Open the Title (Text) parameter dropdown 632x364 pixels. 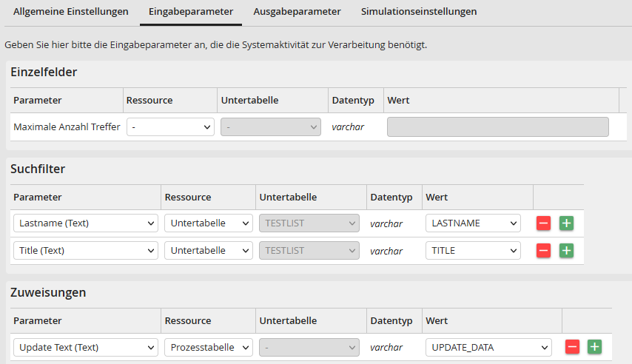86,250
